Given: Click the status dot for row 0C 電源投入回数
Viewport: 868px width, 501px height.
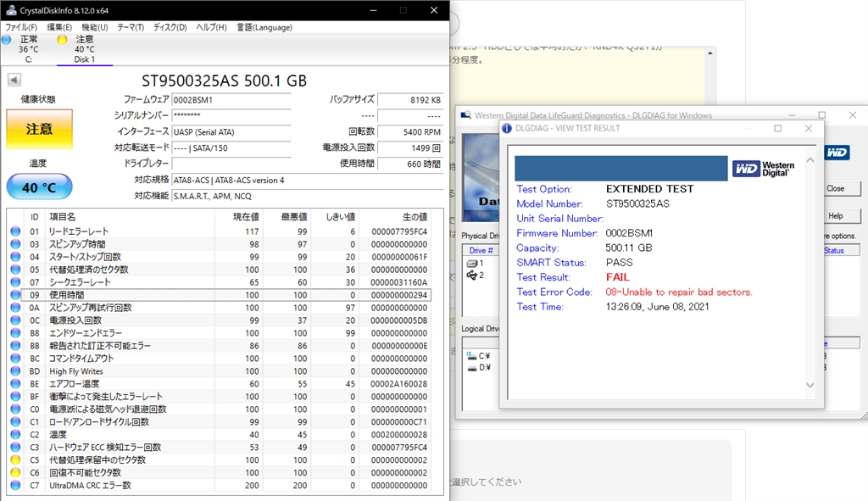Looking at the screenshot, I should point(15,320).
